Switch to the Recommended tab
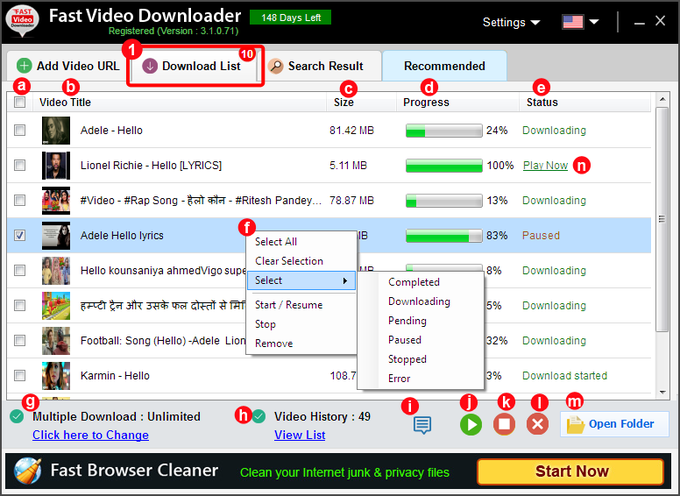This screenshot has width=680, height=496. click(444, 66)
